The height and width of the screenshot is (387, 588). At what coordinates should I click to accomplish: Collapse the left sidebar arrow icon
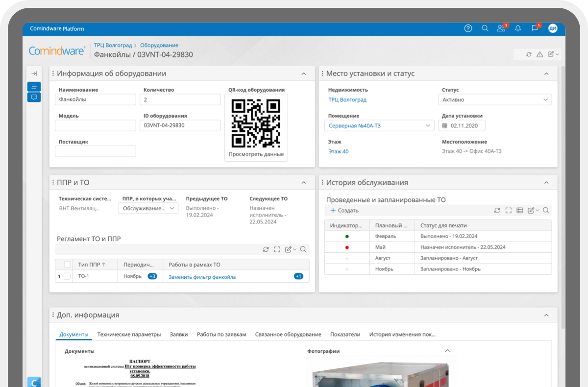[34, 73]
